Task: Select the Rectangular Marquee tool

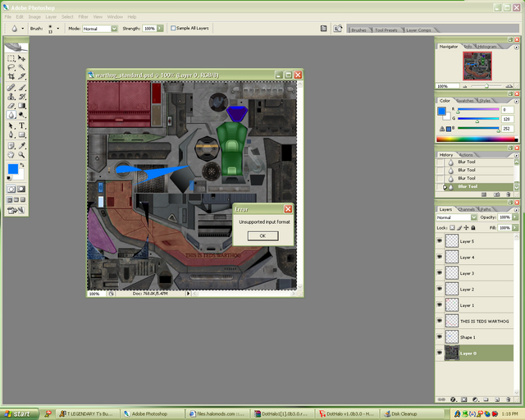Action: click(11, 58)
